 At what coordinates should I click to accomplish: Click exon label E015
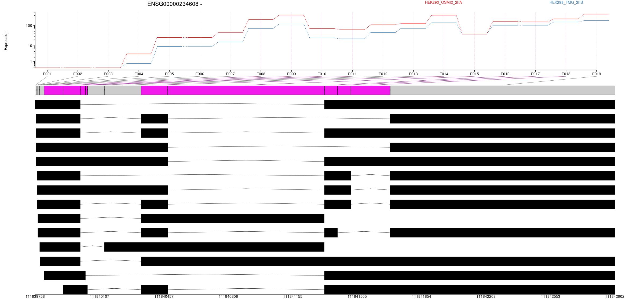click(x=474, y=74)
